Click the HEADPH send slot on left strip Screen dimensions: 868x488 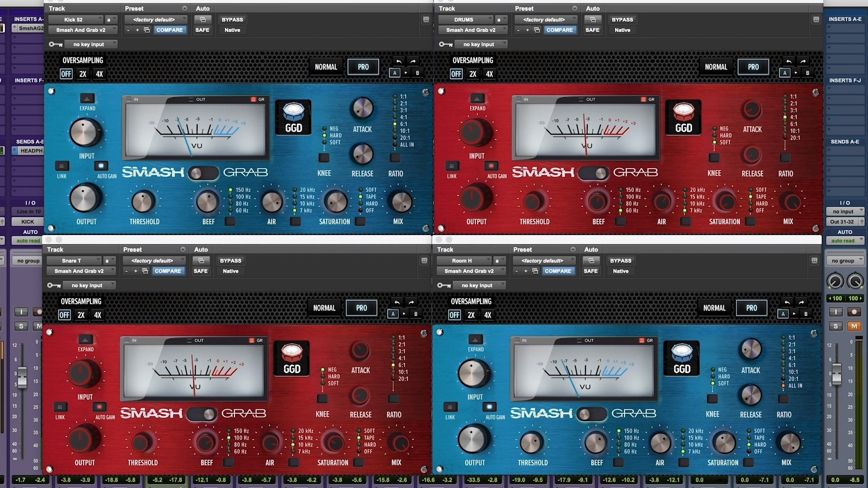pos(31,150)
